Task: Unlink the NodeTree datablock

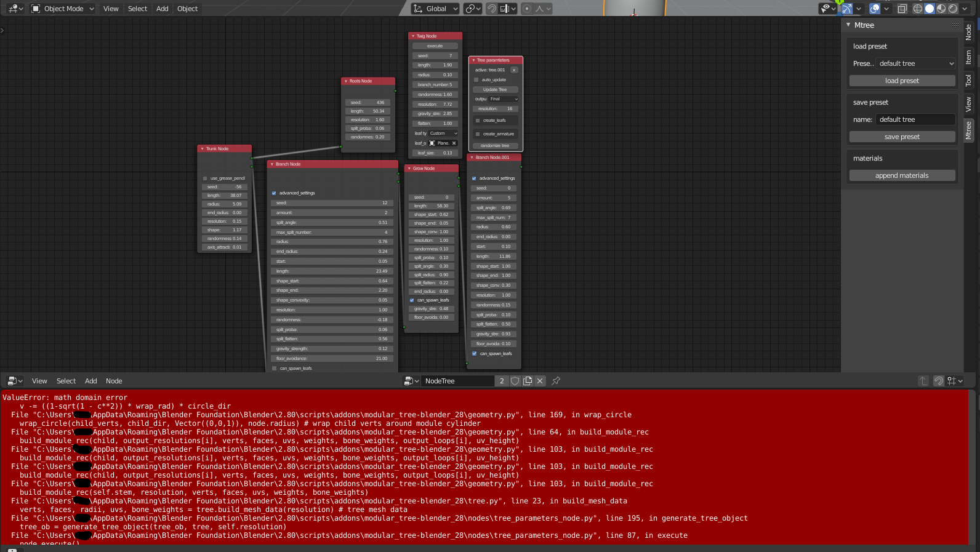Action: 540,381
